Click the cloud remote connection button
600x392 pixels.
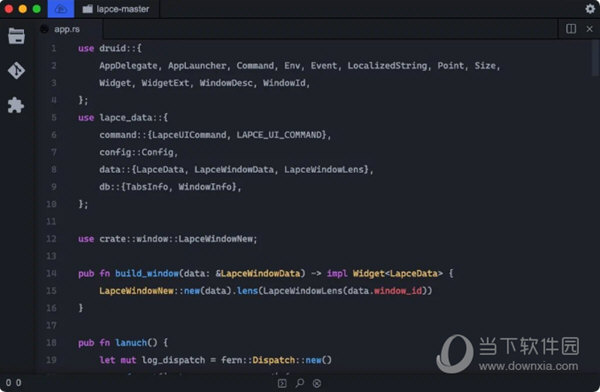(61, 9)
